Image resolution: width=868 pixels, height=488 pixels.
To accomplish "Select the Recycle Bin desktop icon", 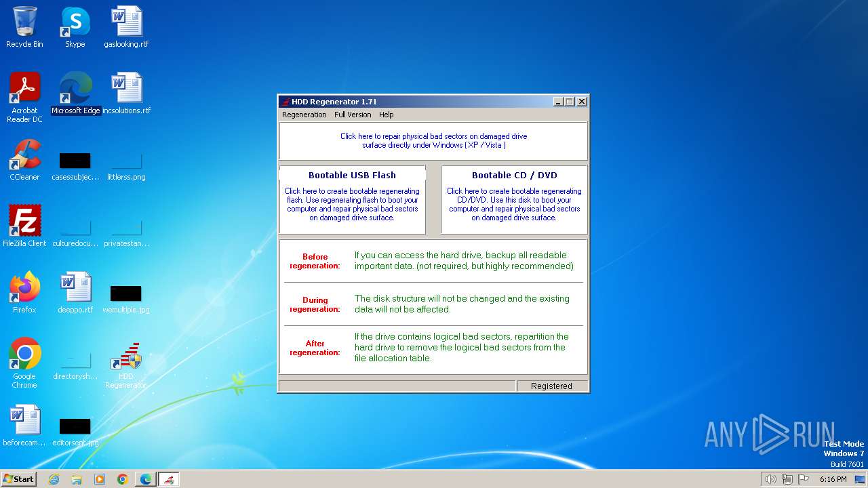I will 24,28.
